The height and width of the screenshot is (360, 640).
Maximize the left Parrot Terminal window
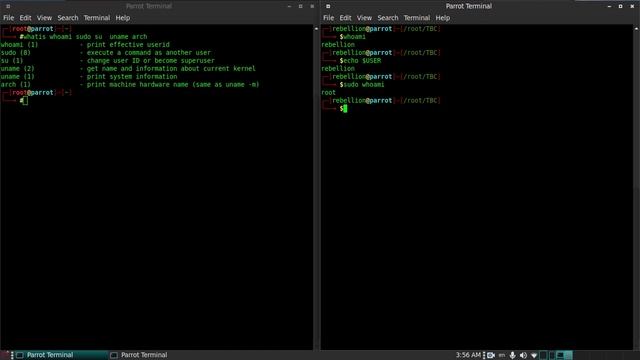point(300,6)
